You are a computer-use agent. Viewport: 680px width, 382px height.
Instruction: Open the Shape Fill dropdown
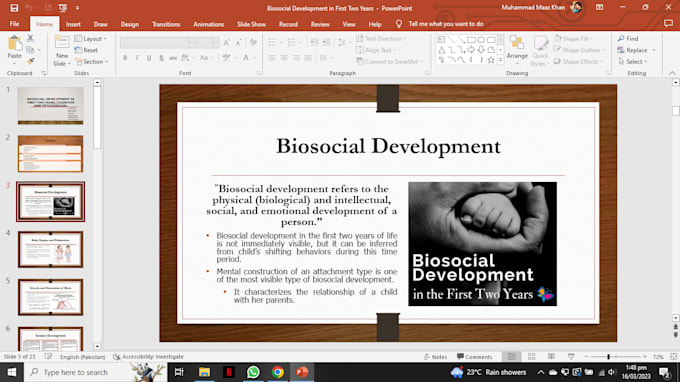[573, 39]
